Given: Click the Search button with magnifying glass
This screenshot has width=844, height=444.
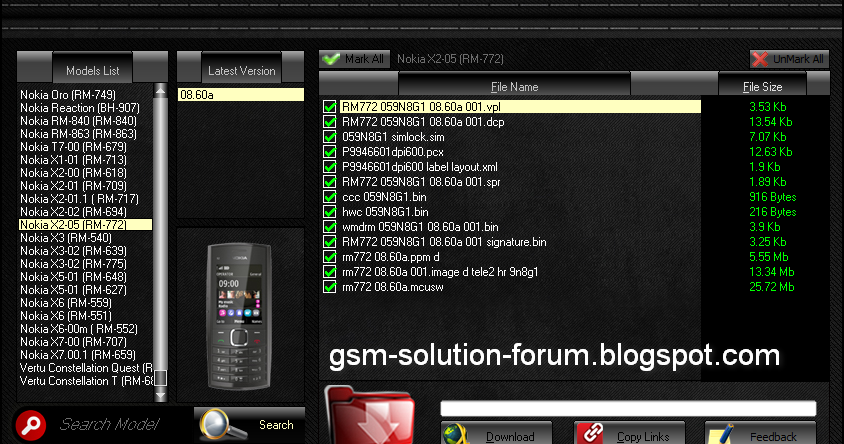Looking at the screenshot, I should tap(249, 425).
